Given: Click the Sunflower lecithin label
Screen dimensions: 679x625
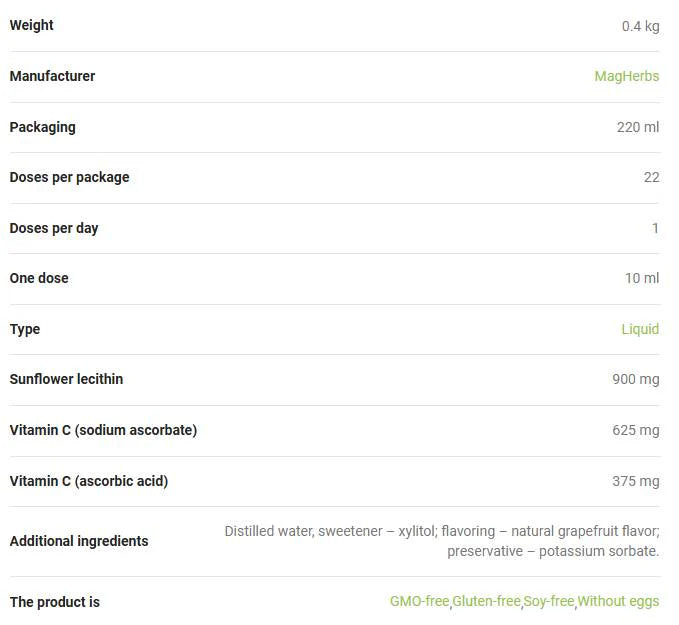Looking at the screenshot, I should [x=66, y=379].
